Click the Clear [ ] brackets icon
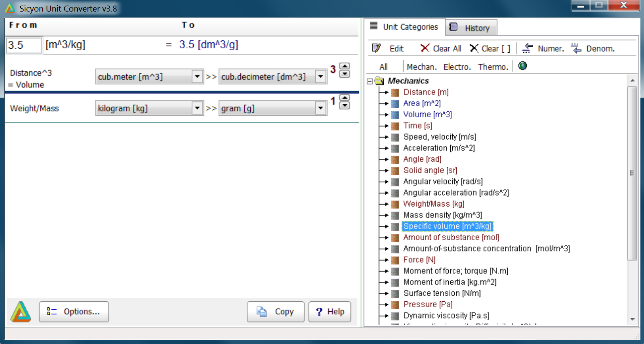Screen dimensions: 644x344 pos(474,48)
